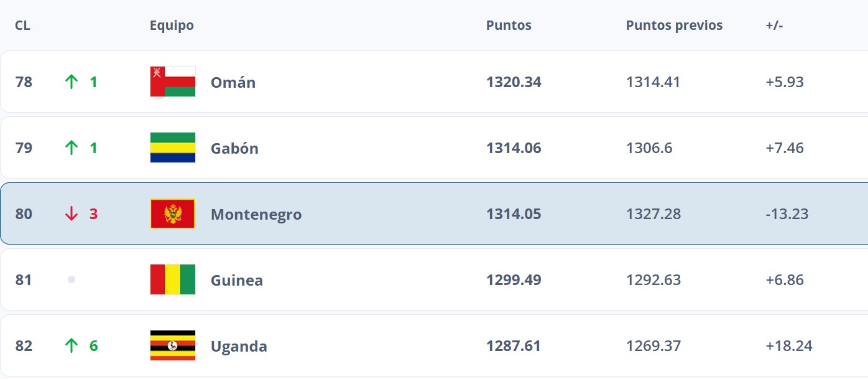This screenshot has height=379, width=868.
Task: Click the green up arrow beside rank 79
Action: (x=72, y=147)
